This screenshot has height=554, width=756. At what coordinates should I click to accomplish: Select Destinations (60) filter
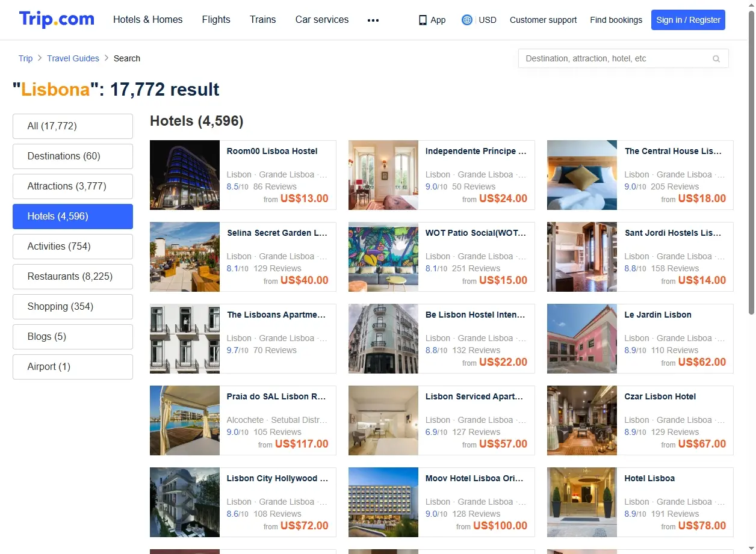[x=73, y=156]
